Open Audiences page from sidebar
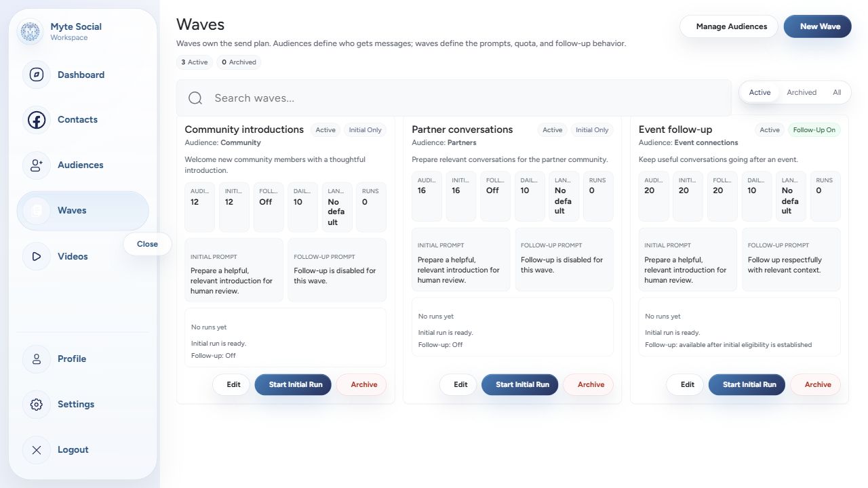 [x=83, y=165]
